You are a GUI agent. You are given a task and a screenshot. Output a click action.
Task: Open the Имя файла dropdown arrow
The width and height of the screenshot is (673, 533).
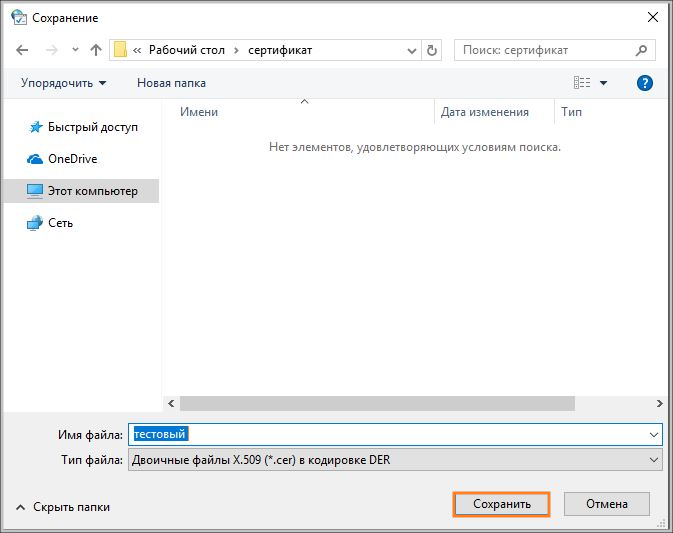[x=654, y=435]
